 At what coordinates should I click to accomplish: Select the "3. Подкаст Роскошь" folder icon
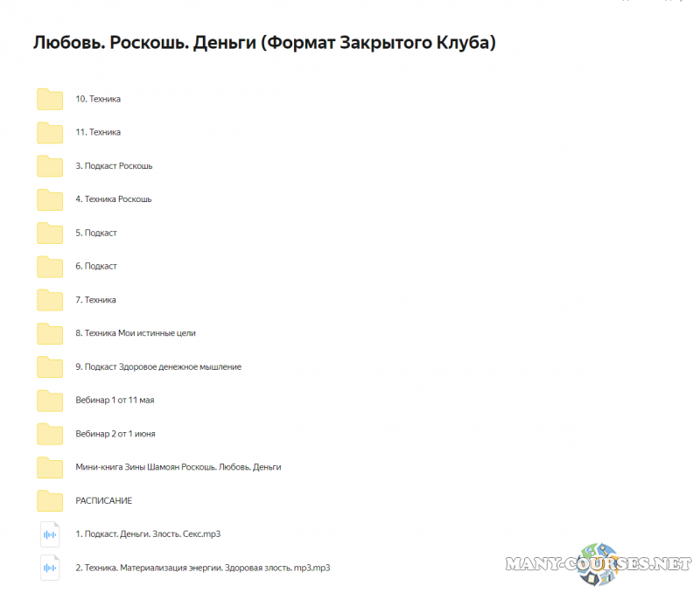49,165
